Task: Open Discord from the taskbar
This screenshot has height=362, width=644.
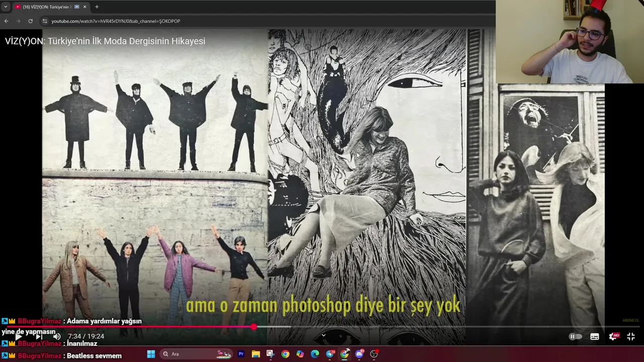Action: (x=359, y=354)
